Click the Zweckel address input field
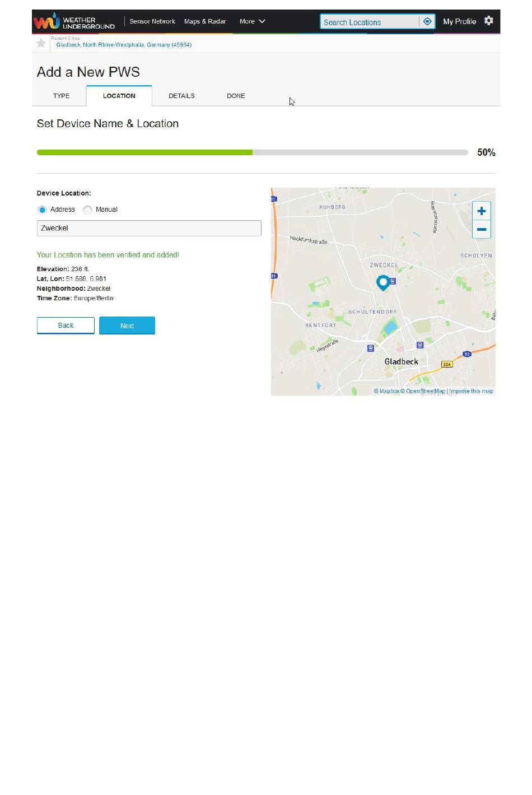This screenshot has height=795, width=532. pyautogui.click(x=149, y=228)
